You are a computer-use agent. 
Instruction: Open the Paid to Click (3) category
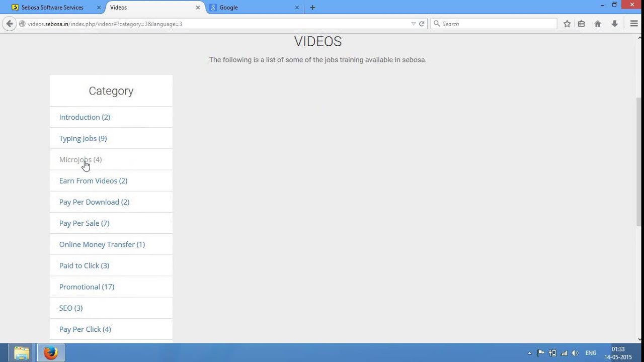point(84,265)
